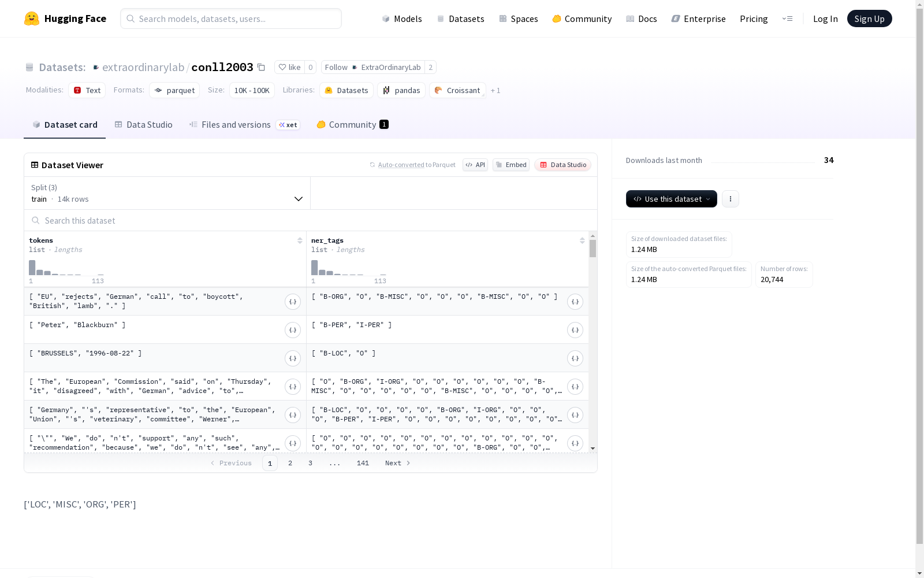Expand JSON for the We do n't support row
This screenshot has width=924, height=578.
(293, 443)
